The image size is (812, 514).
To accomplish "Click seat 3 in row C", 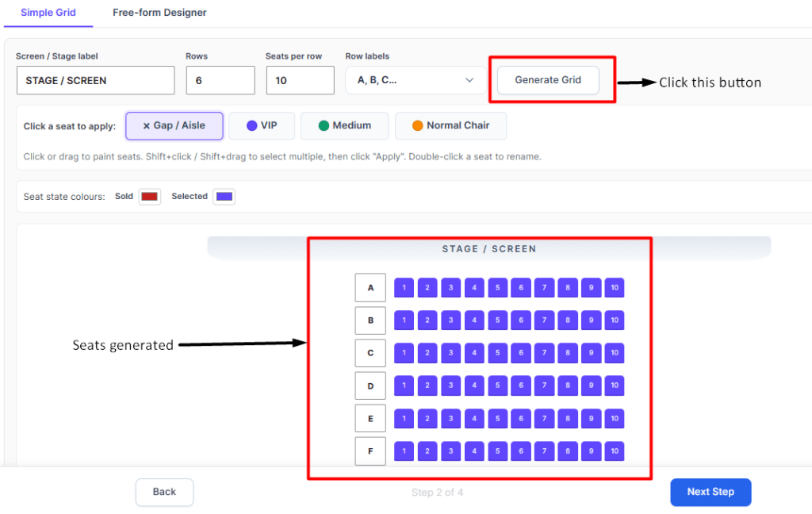I will [451, 353].
